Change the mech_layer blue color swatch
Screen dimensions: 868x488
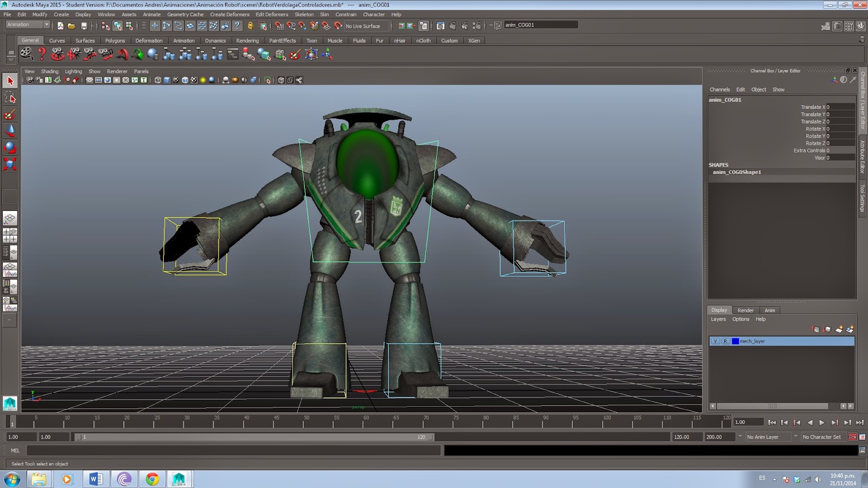coord(735,341)
